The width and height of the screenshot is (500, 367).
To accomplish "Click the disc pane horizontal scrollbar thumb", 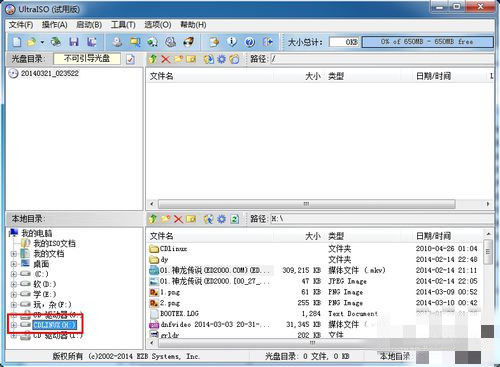I will coord(306,204).
